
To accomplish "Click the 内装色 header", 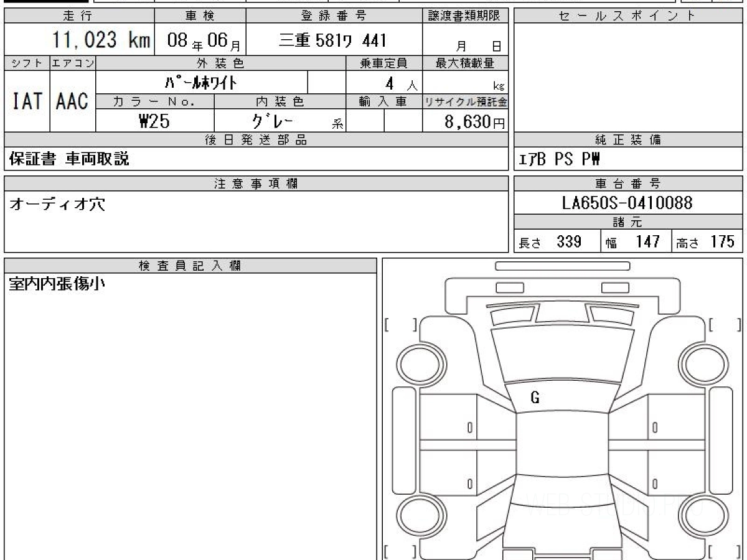I will pyautogui.click(x=280, y=101).
